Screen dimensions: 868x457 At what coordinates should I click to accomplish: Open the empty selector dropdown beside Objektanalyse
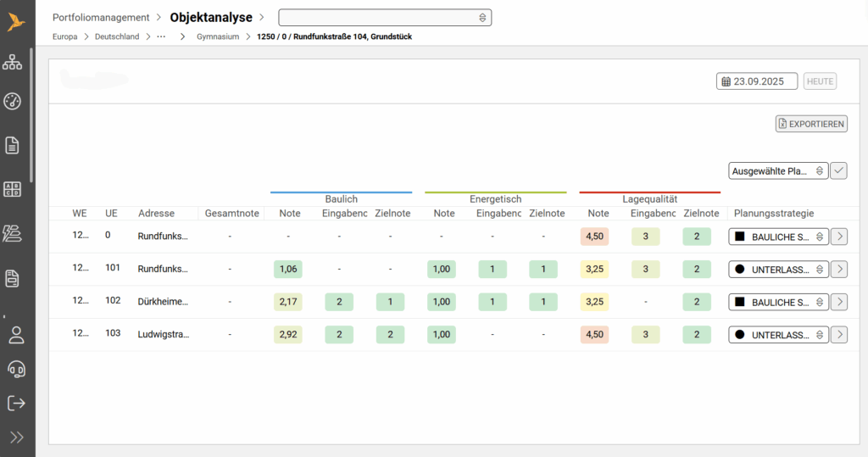coord(385,18)
